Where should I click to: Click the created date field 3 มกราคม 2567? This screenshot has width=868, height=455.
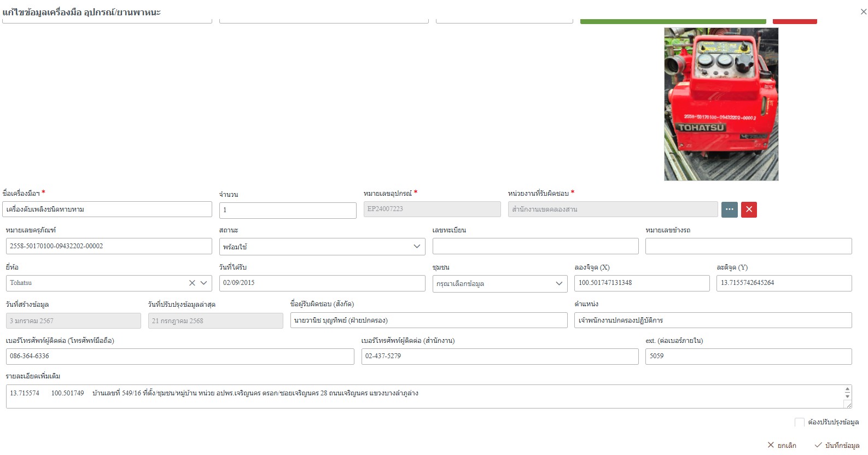click(x=73, y=321)
